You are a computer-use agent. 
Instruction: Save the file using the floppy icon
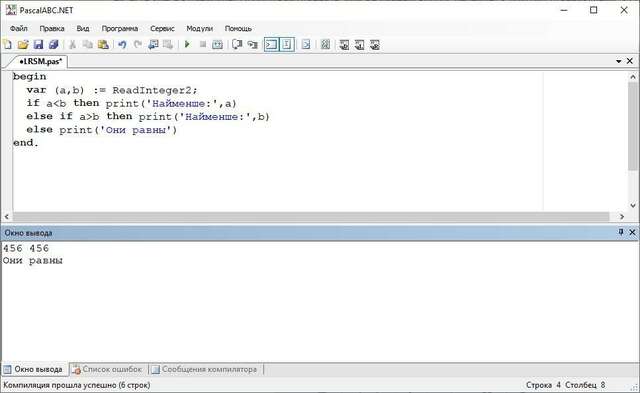tap(38, 44)
